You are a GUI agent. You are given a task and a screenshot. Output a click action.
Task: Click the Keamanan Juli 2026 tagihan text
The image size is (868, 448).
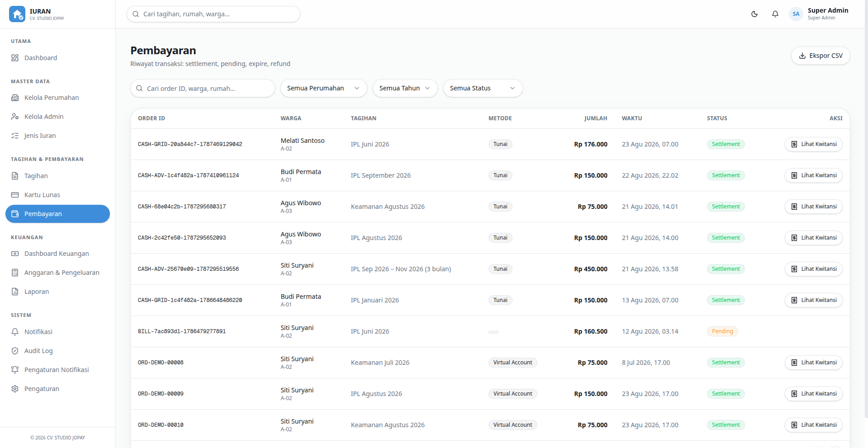(380, 363)
